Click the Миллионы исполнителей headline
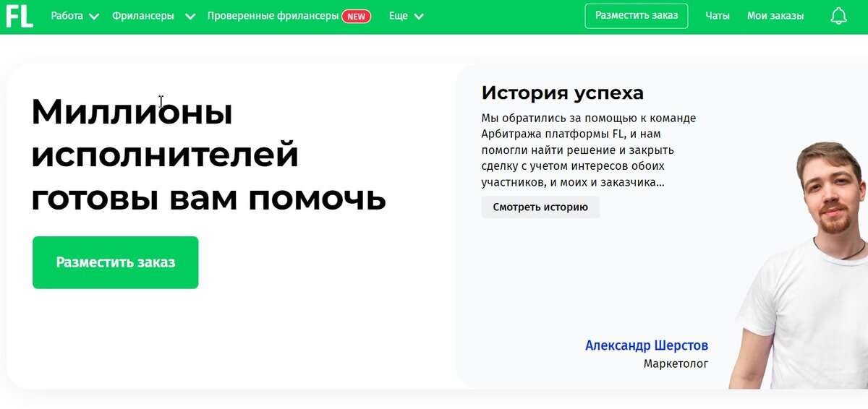Image resolution: width=868 pixels, height=409 pixels. [x=208, y=155]
